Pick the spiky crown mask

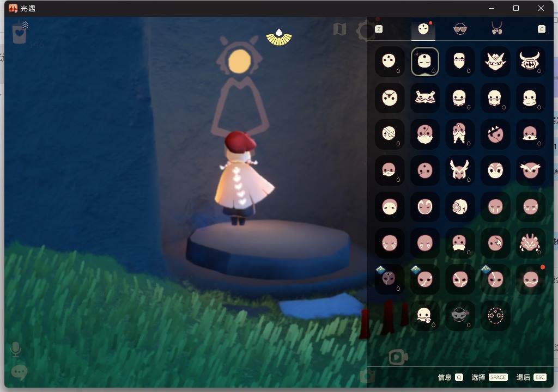[x=495, y=62]
